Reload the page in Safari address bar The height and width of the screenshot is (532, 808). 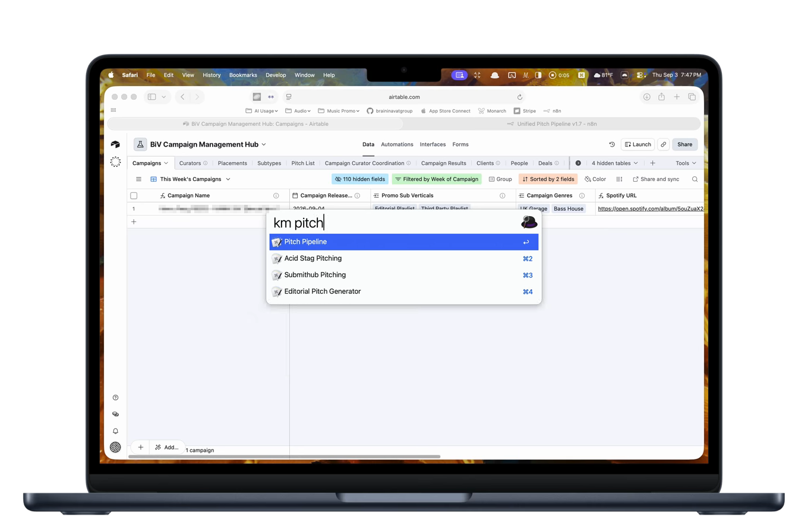pos(520,97)
